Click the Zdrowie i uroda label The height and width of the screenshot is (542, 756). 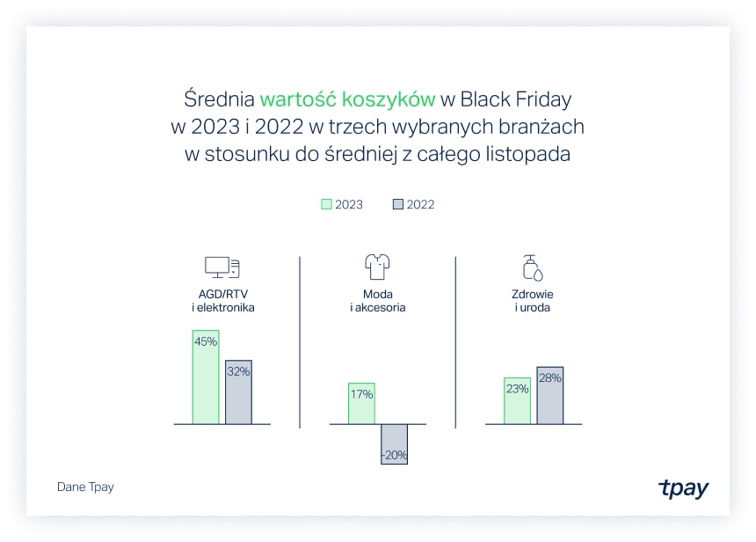click(x=533, y=301)
